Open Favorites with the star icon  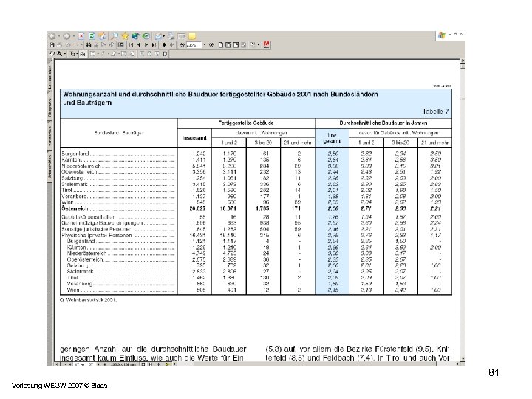tap(125, 36)
